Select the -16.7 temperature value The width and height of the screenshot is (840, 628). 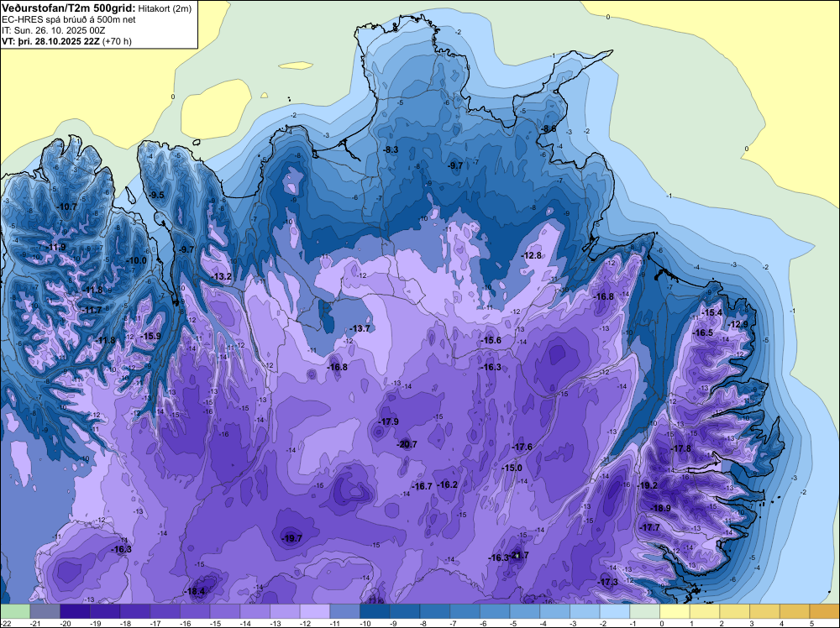coord(422,486)
